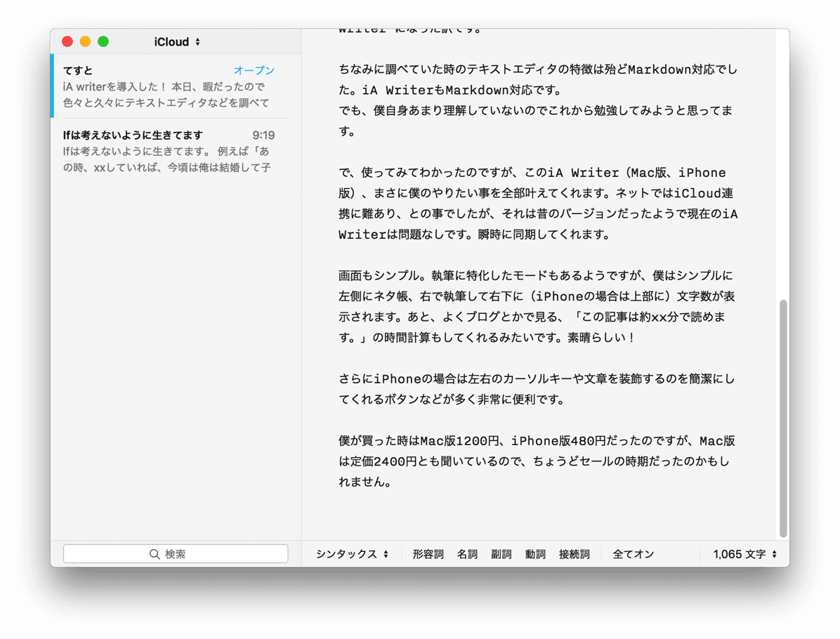This screenshot has width=840, height=639.
Task: Click the paragraph starting with ちなみに調べていた
Action: point(538,100)
